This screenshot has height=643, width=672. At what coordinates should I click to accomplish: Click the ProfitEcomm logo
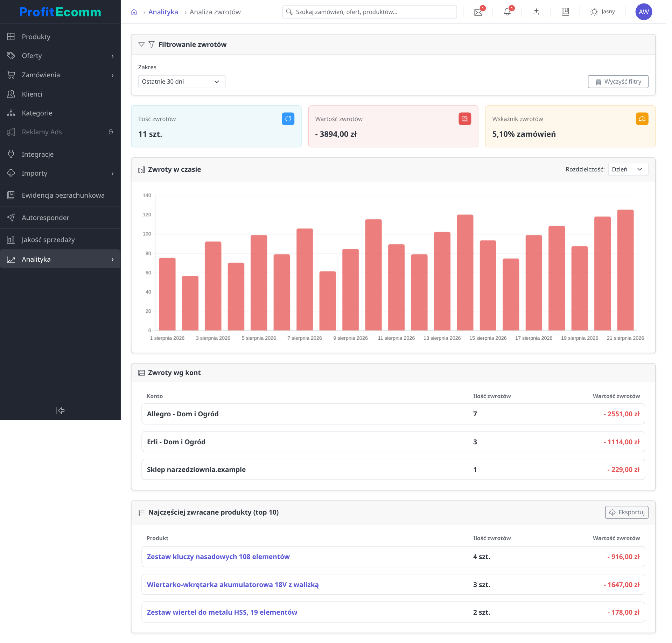tap(60, 12)
